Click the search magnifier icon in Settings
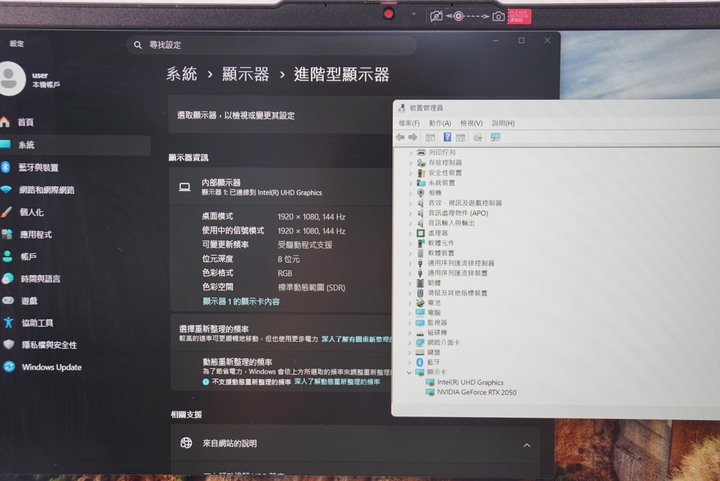Image resolution: width=720 pixels, height=481 pixels. pyautogui.click(x=138, y=45)
